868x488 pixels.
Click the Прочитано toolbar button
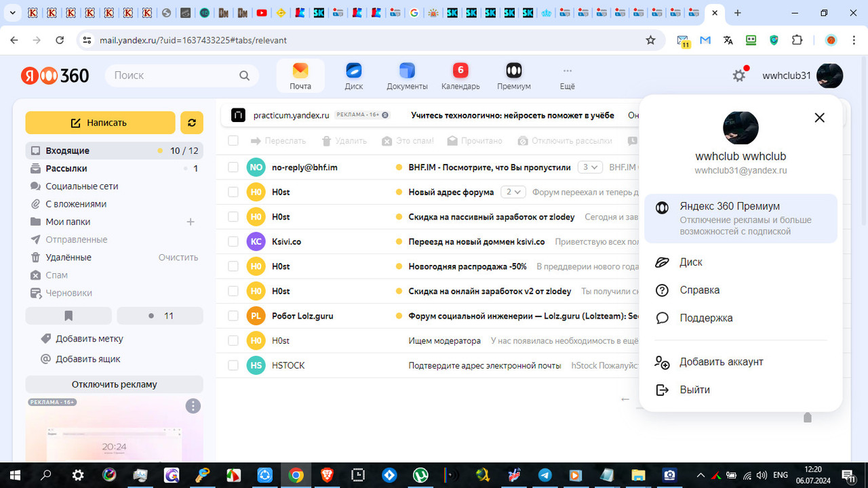click(x=474, y=141)
